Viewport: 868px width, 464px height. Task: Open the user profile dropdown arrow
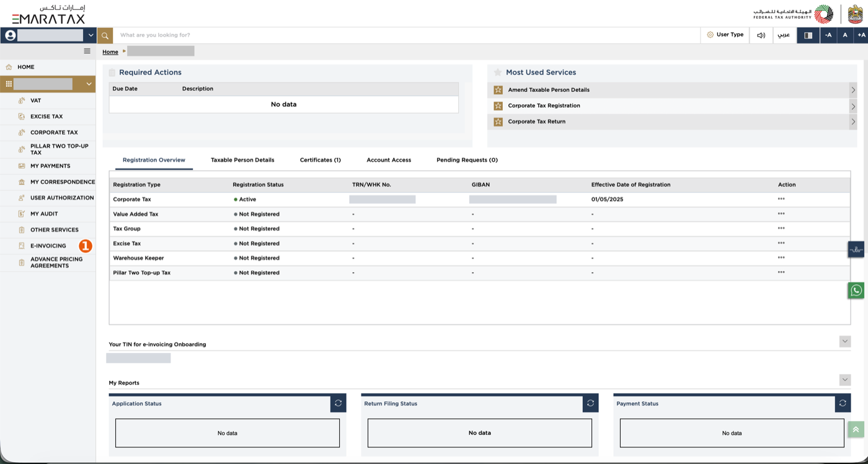point(91,36)
